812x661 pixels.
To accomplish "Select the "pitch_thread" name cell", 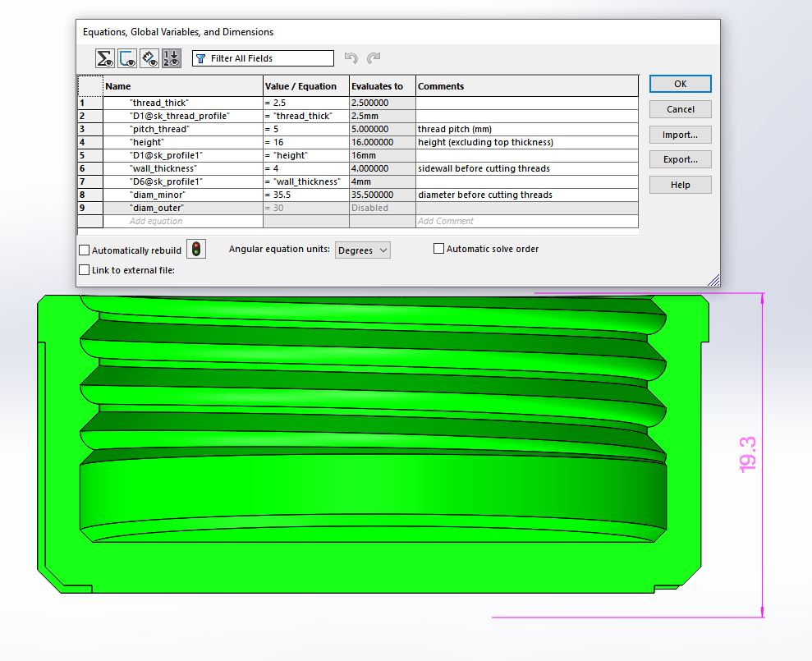I will 183,129.
